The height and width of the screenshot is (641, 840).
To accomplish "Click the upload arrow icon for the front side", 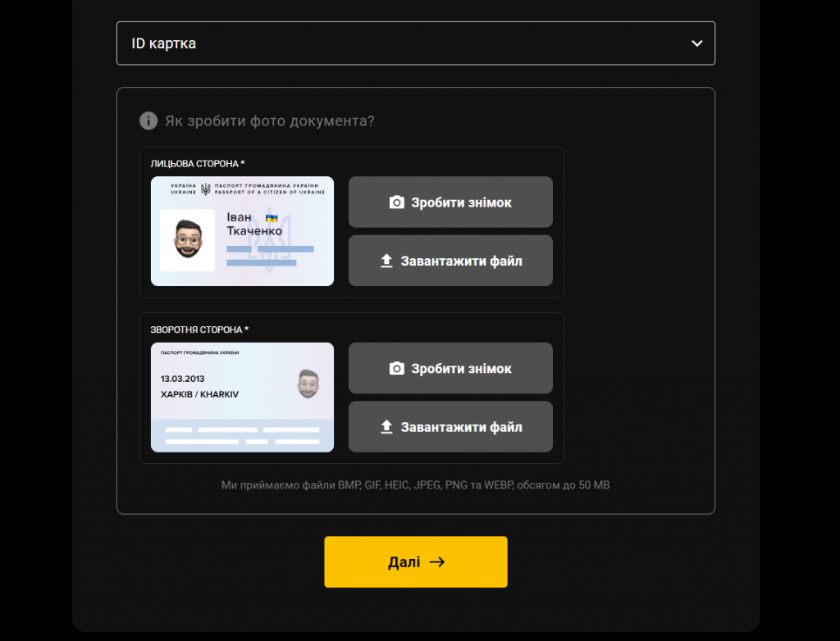I will click(386, 261).
